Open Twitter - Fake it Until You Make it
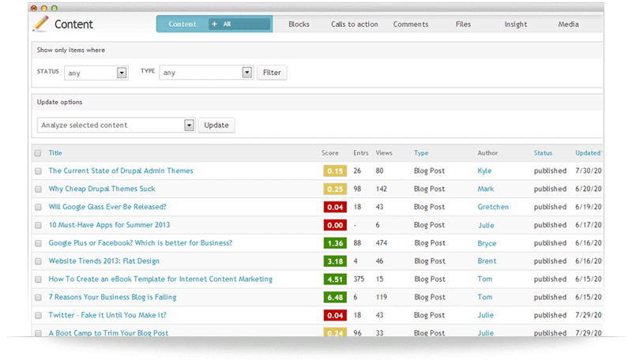The height and width of the screenshot is (364, 632). click(x=107, y=315)
